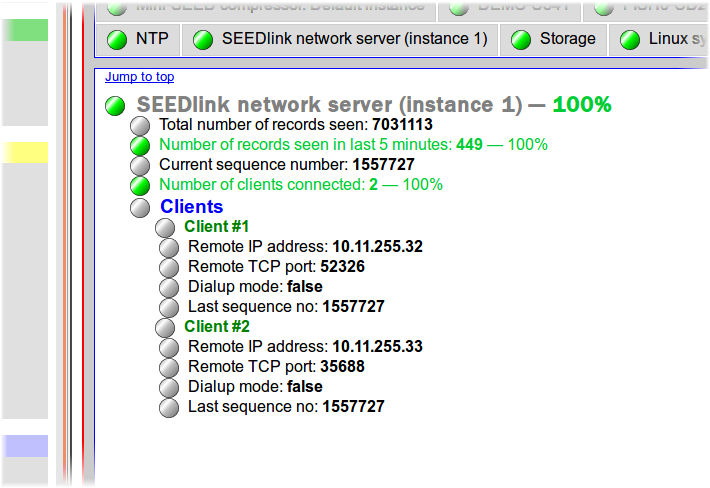The image size is (710, 488).
Task: Click the Total number of records seen value 7031113
Action: tap(402, 124)
